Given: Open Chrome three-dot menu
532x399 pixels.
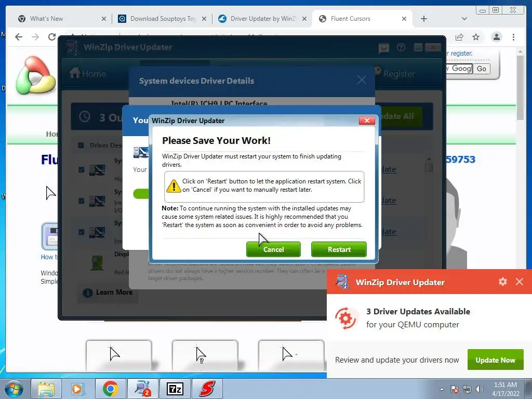Looking at the screenshot, I should pos(513,37).
